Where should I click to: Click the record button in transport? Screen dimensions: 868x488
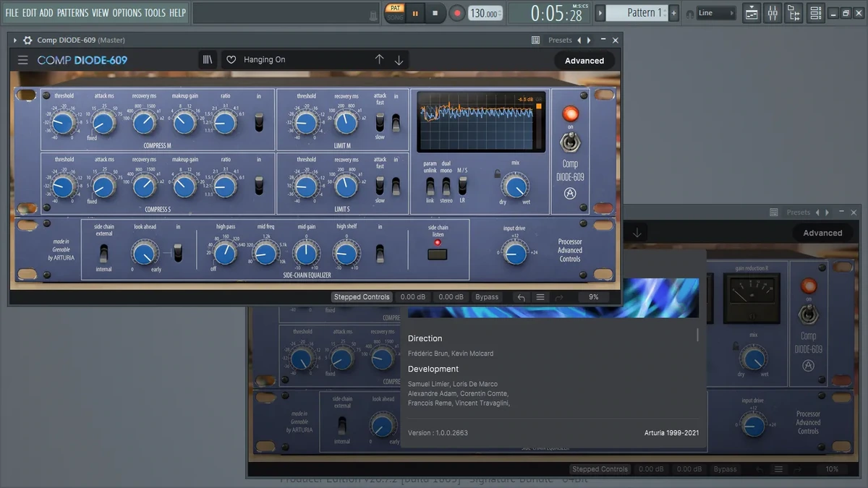456,13
